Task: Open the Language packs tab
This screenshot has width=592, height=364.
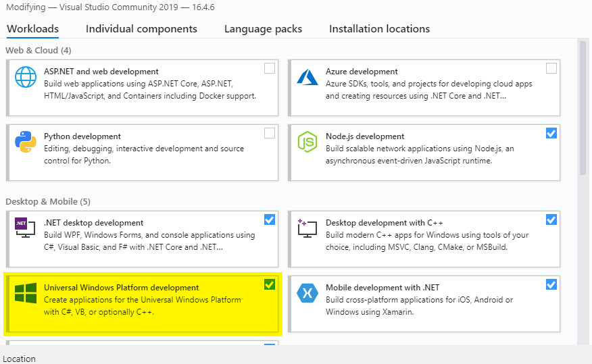Action: point(263,29)
